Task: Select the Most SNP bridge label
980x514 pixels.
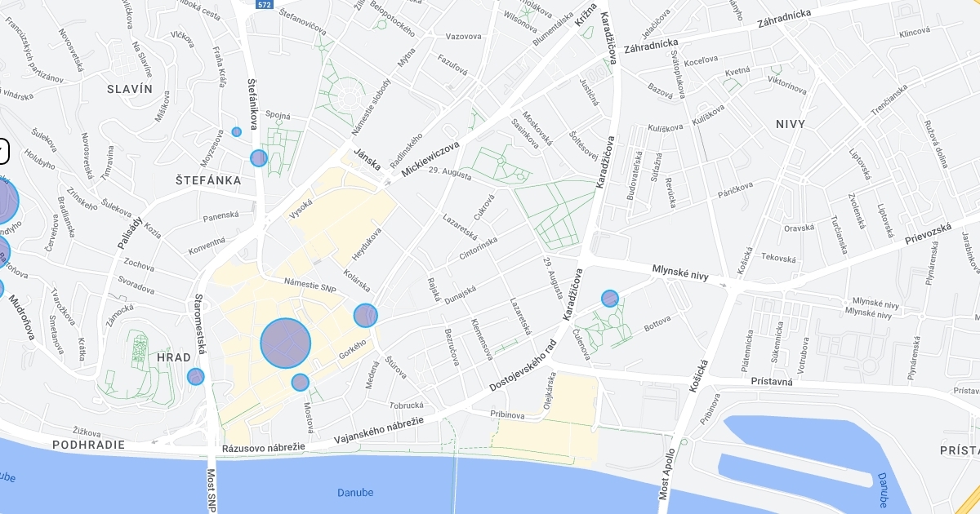Action: click(211, 490)
